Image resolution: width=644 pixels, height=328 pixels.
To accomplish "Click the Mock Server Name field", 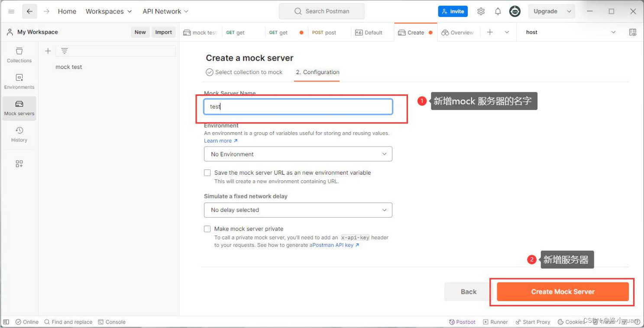I will [298, 107].
